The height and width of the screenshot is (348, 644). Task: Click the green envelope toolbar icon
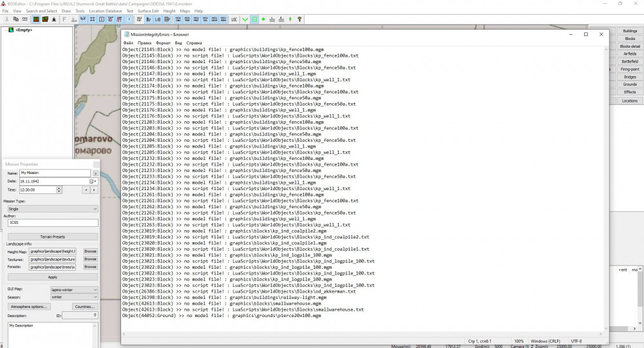pyautogui.click(x=254, y=19)
